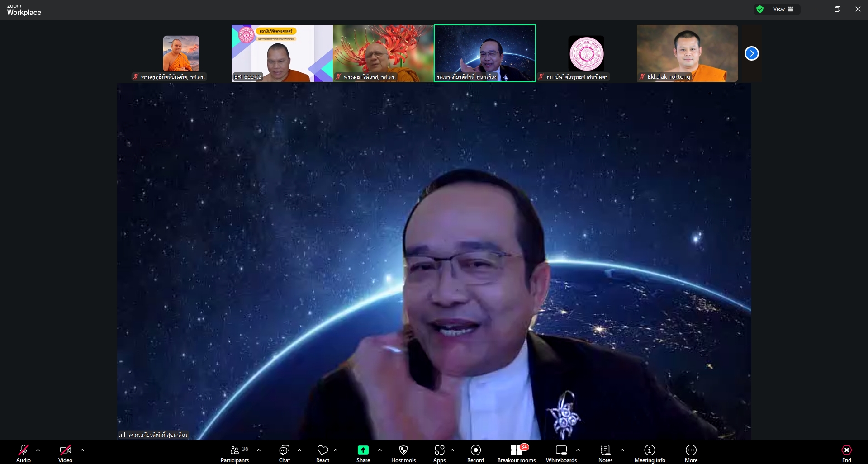
Task: Open Whiteboards
Action: coord(561,453)
